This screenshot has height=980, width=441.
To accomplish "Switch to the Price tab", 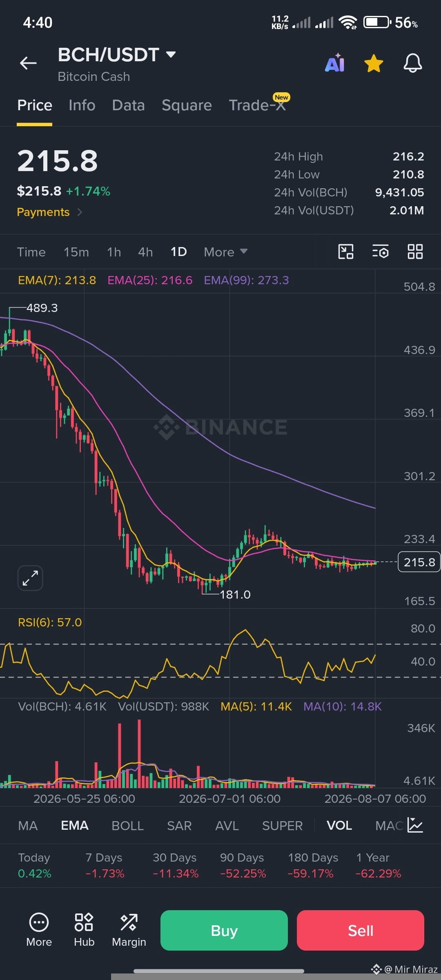I will pyautogui.click(x=35, y=105).
